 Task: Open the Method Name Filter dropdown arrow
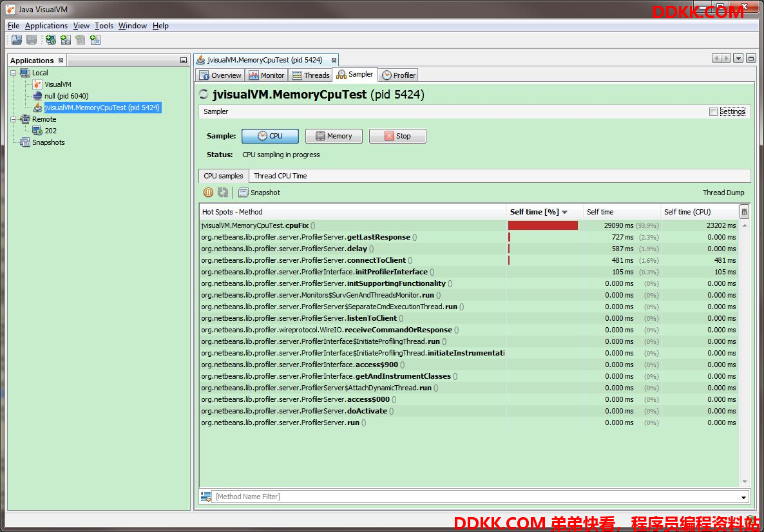(x=743, y=497)
